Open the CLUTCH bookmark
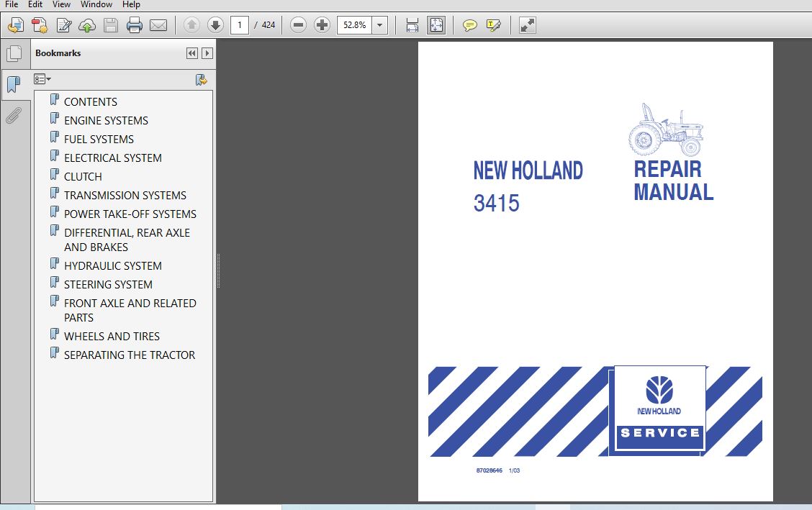 tap(83, 176)
